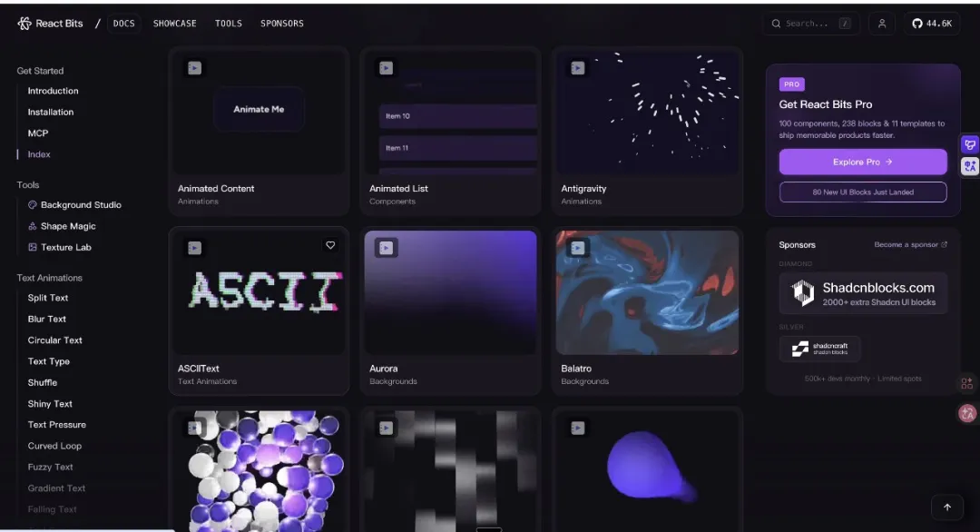
Task: Play the Animated Content preview icon
Action: pyautogui.click(x=194, y=67)
